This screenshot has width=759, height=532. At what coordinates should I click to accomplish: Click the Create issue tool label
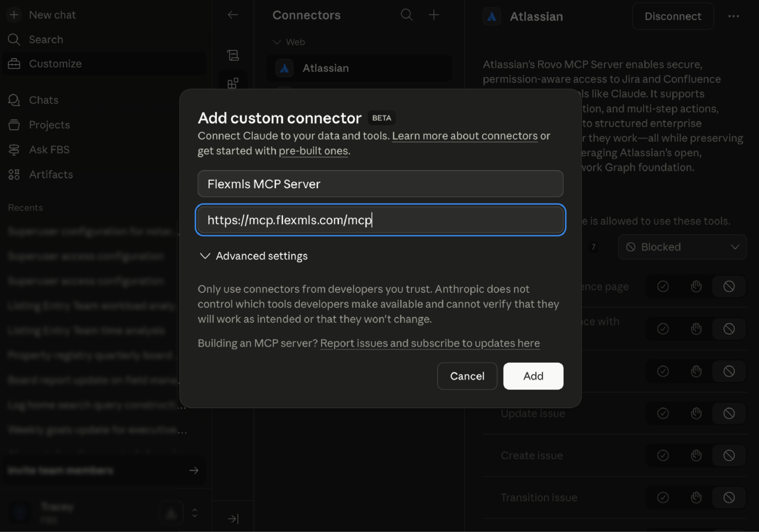pos(531,455)
